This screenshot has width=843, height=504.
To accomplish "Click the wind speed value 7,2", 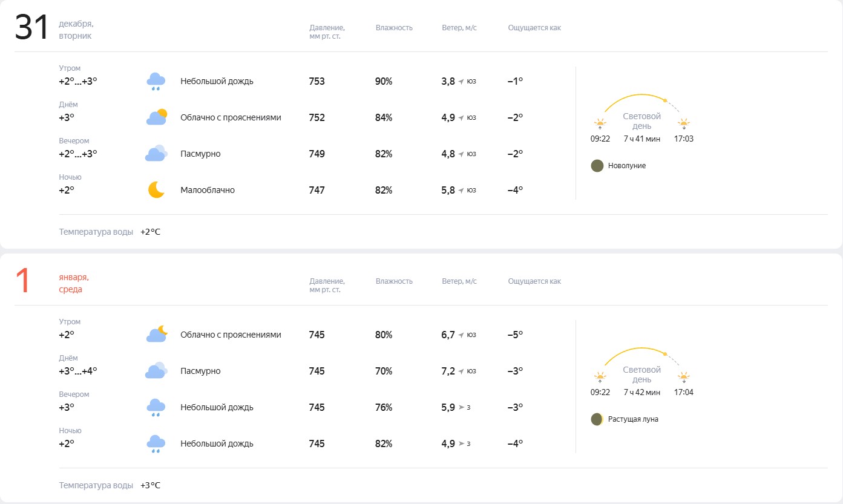I will coord(448,371).
